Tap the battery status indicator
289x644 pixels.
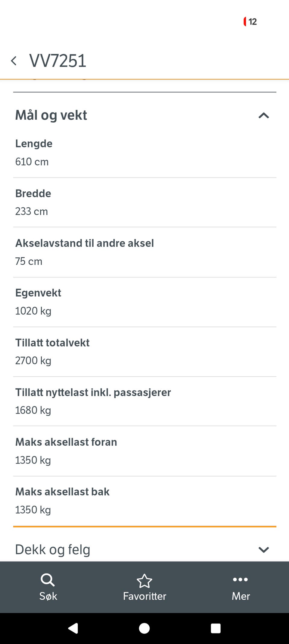click(250, 22)
